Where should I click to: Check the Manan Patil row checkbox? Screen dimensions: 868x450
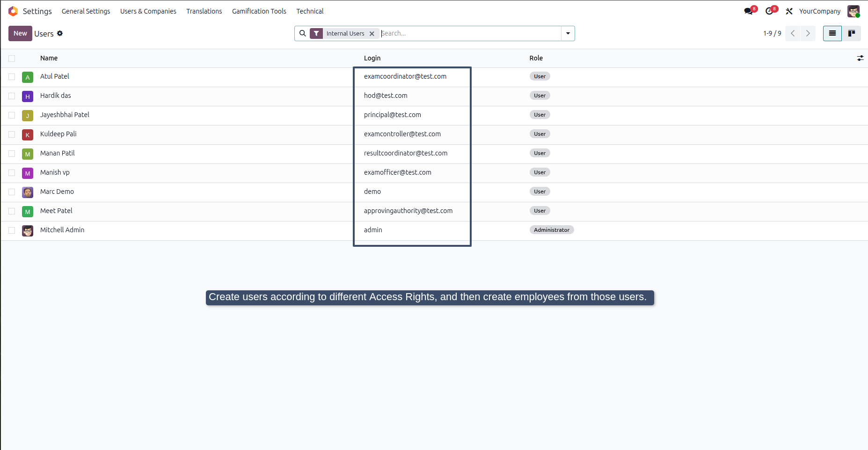point(12,154)
